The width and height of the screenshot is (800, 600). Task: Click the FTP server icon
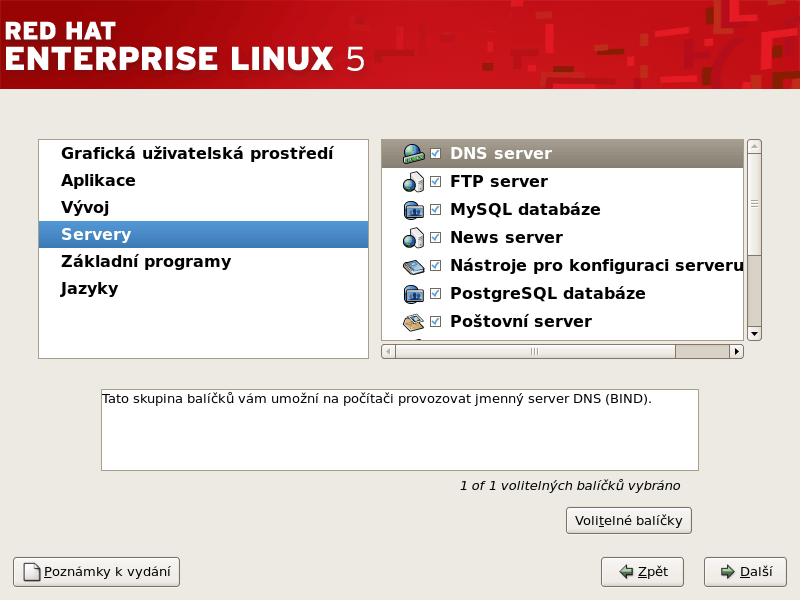(413, 182)
